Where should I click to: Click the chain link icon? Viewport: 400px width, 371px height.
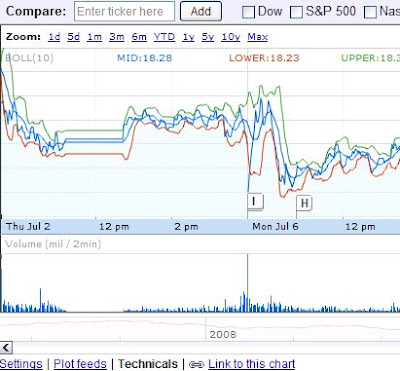(x=196, y=364)
